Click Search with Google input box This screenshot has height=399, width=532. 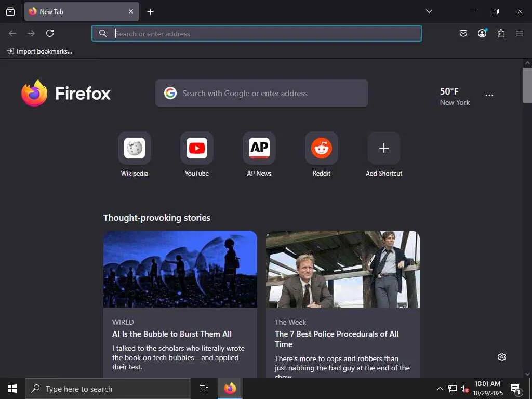(x=262, y=93)
